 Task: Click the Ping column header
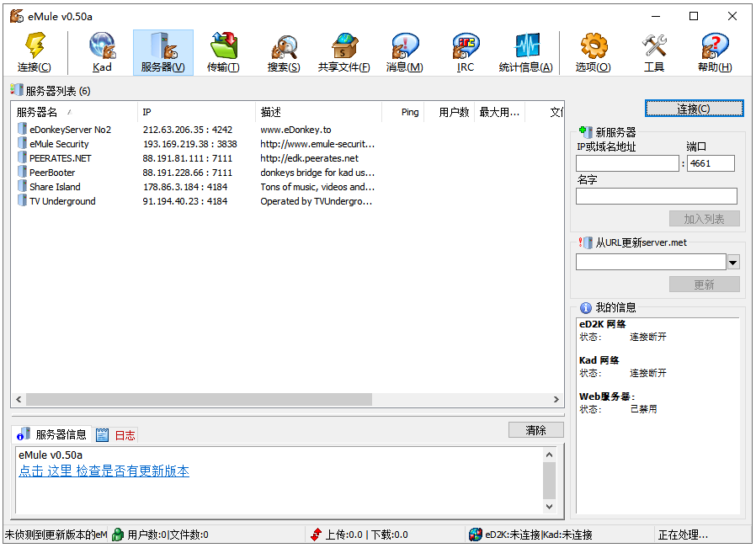(x=410, y=112)
